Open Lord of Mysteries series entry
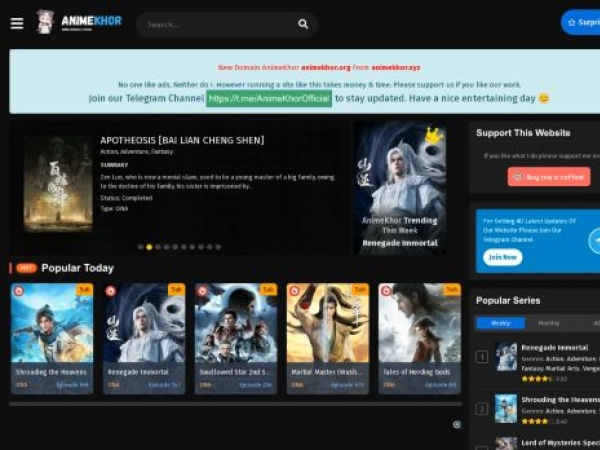 click(561, 443)
